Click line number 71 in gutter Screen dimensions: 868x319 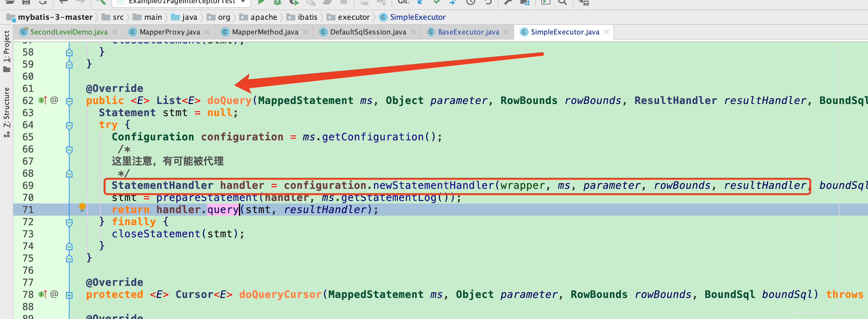[28, 210]
